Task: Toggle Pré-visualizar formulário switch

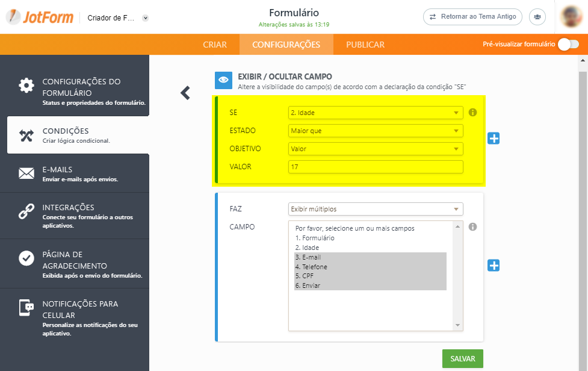Action: (x=568, y=45)
